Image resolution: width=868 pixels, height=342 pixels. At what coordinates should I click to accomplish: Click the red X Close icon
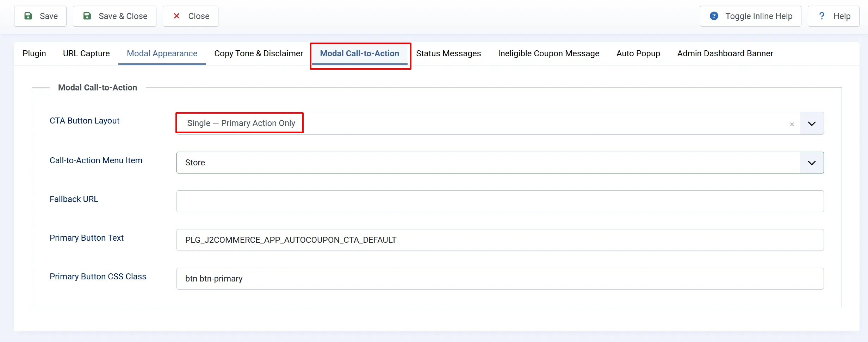coord(177,16)
